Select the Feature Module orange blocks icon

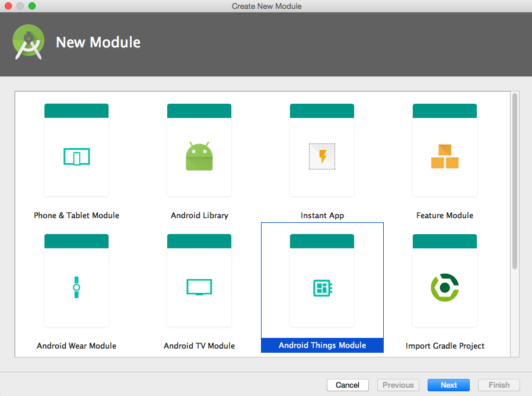pos(445,157)
